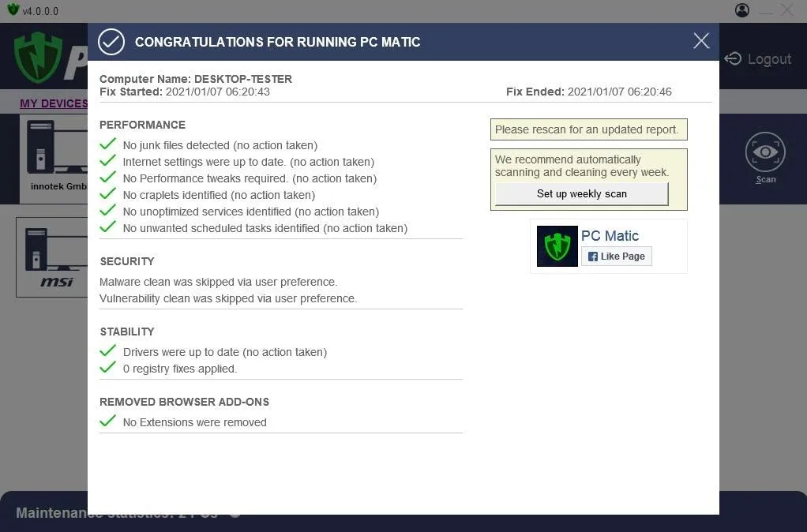The height and width of the screenshot is (532, 807).
Task: Click the checkmark beside No unoptimized services identified
Action: (107, 211)
